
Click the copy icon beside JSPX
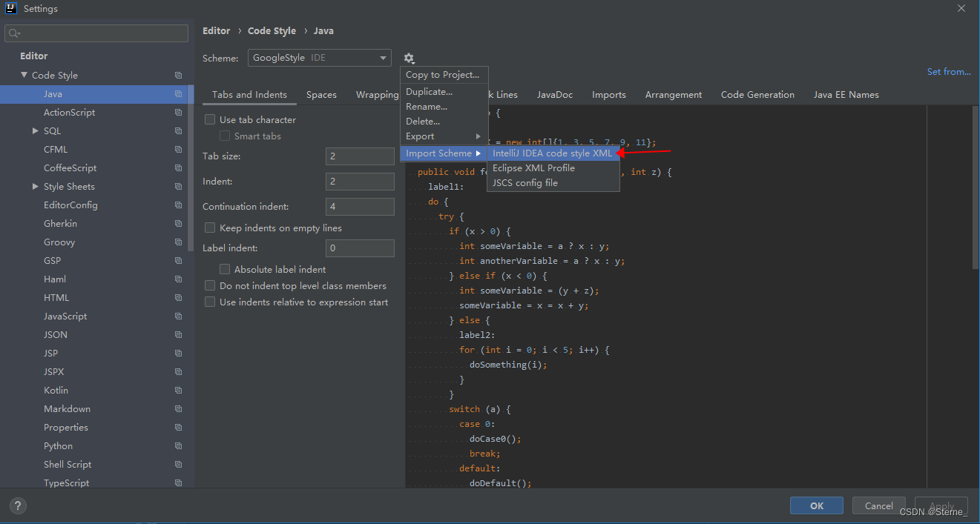(x=178, y=372)
